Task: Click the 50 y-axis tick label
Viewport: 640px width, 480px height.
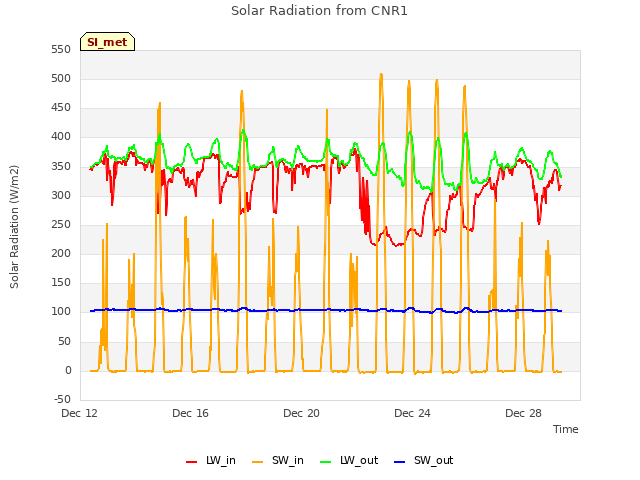Action: click(64, 341)
